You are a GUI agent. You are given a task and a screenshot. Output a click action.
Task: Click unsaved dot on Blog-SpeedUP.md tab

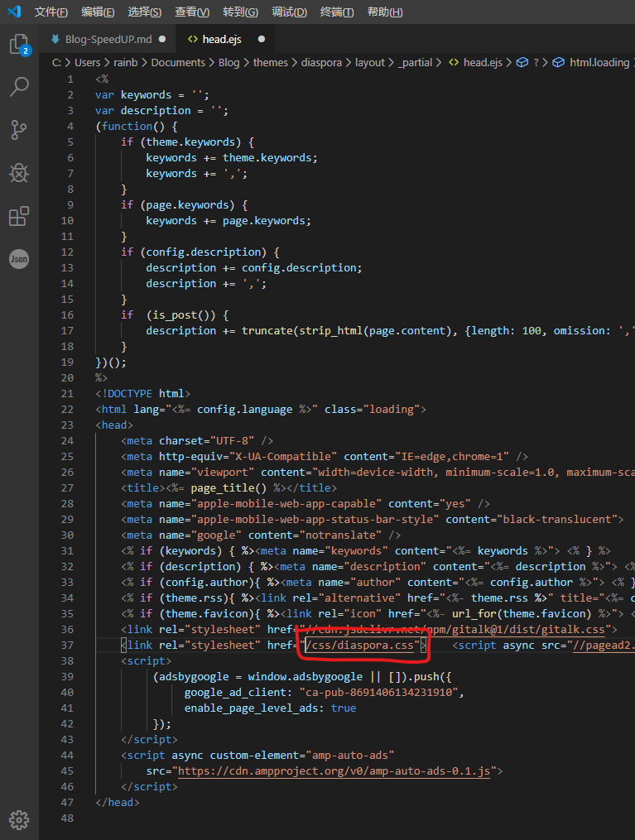point(161,39)
